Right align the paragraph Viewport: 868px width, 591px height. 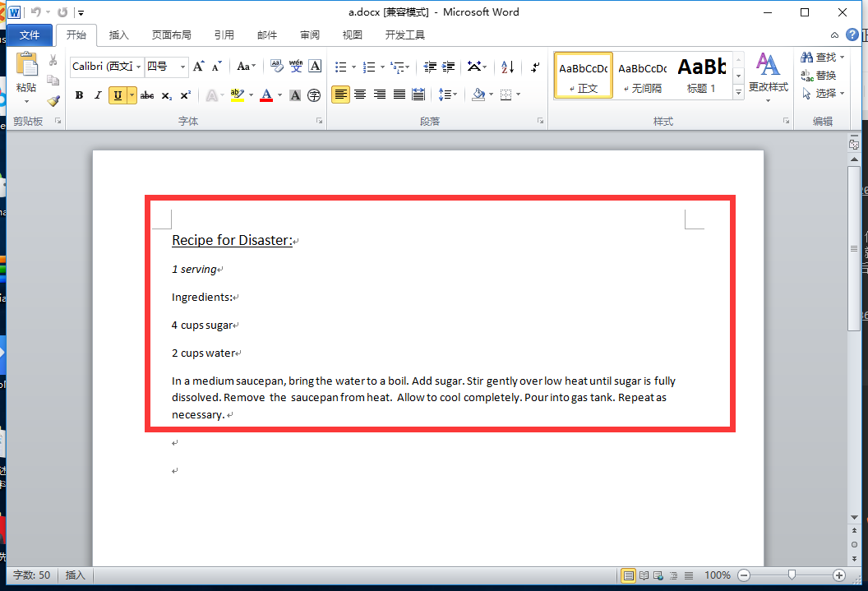[380, 95]
